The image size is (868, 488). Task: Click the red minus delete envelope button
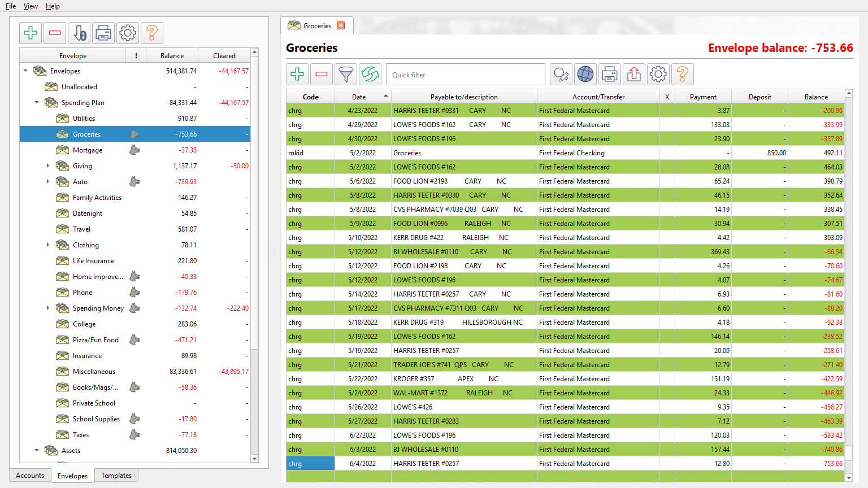(x=55, y=33)
